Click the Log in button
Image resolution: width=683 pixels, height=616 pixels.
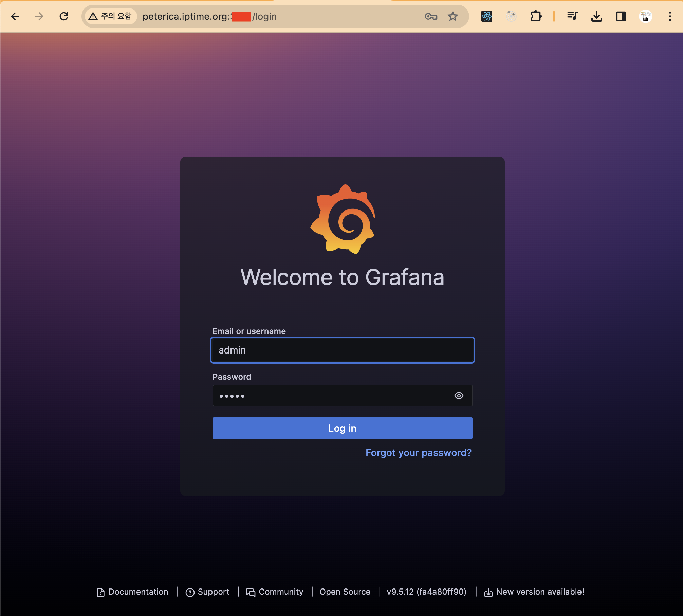click(x=342, y=428)
